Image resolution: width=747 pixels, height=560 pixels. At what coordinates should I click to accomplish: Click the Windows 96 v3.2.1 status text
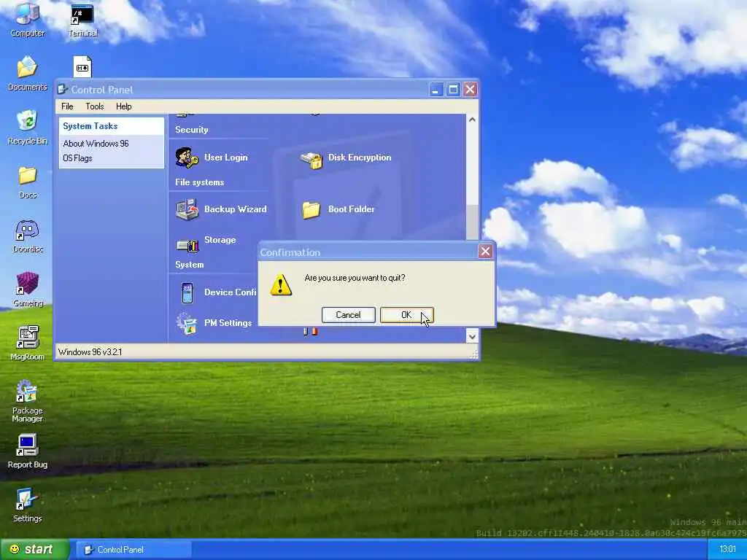[90, 352]
